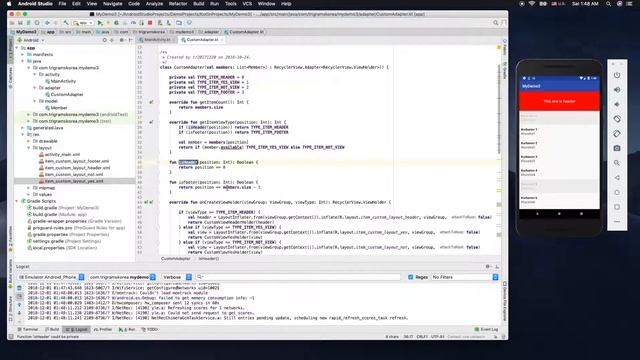This screenshot has height=360, width=640.
Task: Open the Profiler tool window
Action: point(103,329)
